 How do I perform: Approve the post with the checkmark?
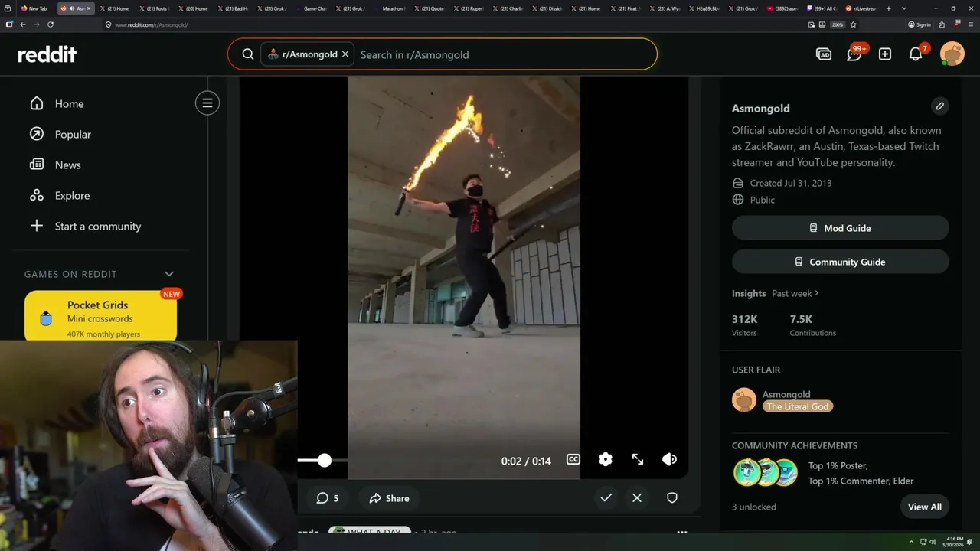tap(606, 497)
